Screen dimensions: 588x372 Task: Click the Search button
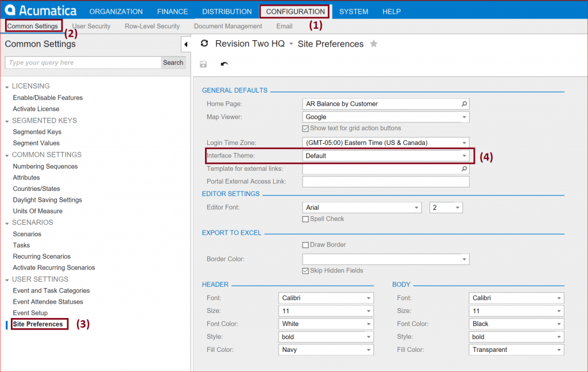point(173,63)
